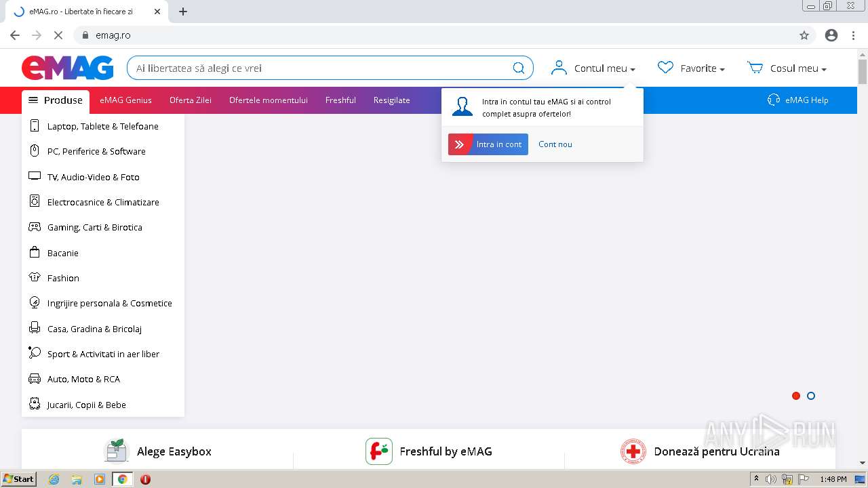Viewport: 868px width, 488px height.
Task: Click the Bacanie bag icon
Action: 35,252
